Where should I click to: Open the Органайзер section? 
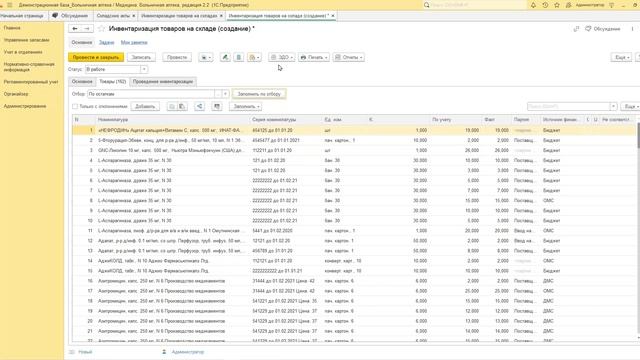[16, 94]
